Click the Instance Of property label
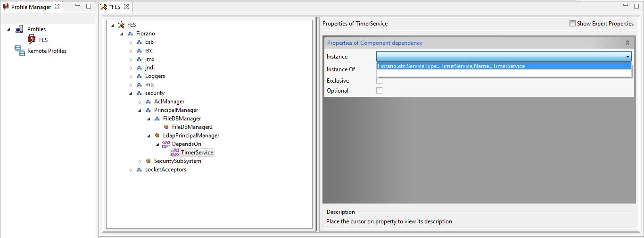 coord(341,69)
